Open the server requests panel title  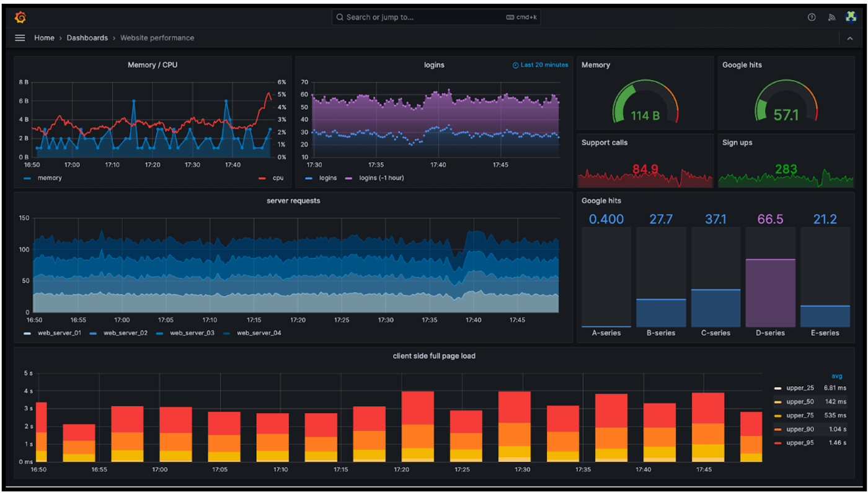click(293, 201)
